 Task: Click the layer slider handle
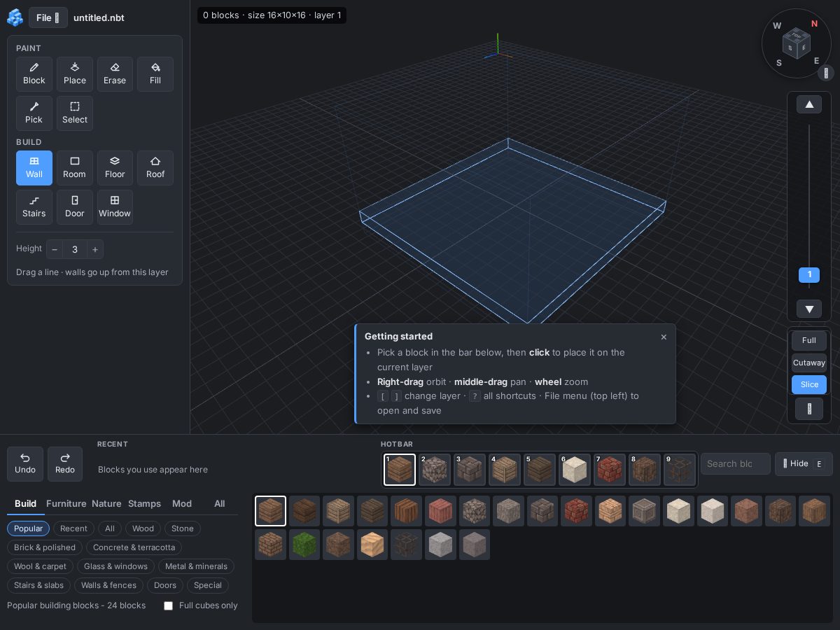(809, 275)
